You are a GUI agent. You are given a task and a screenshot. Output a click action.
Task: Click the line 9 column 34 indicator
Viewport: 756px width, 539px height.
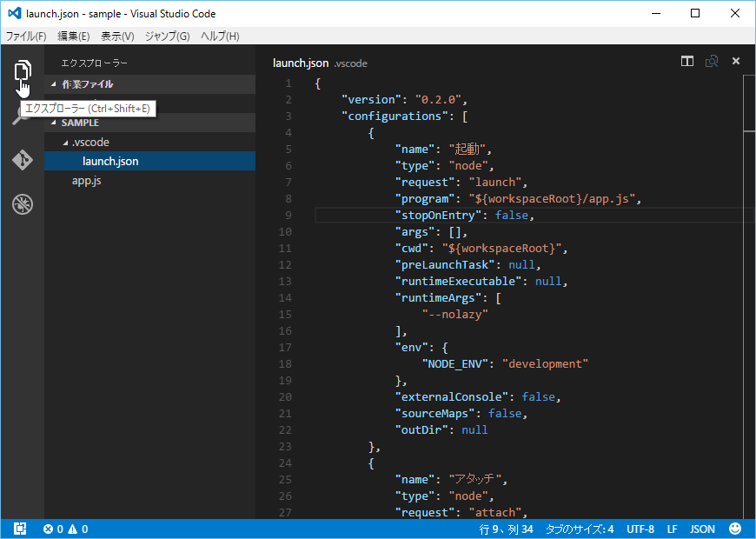click(507, 529)
